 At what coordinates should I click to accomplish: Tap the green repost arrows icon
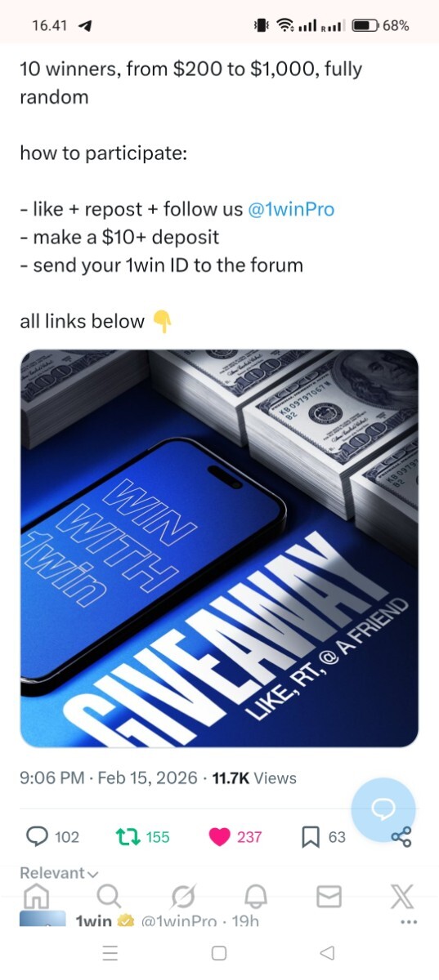tap(128, 836)
